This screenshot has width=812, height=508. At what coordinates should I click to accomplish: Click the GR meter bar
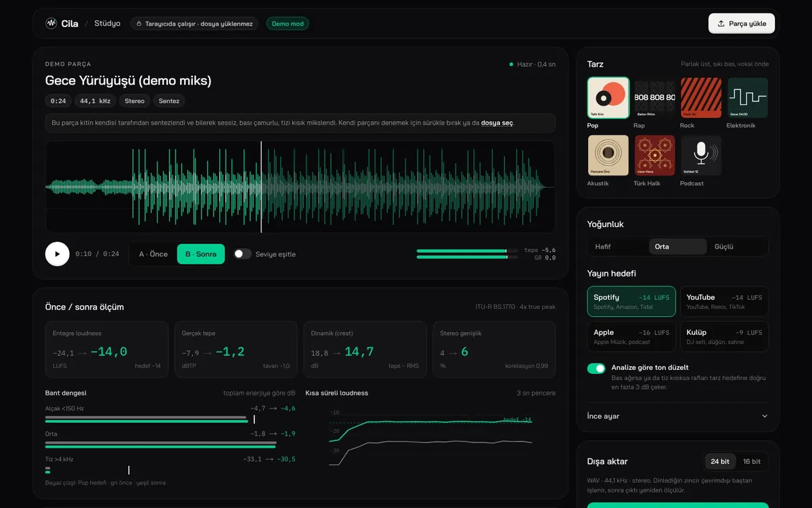click(467, 257)
